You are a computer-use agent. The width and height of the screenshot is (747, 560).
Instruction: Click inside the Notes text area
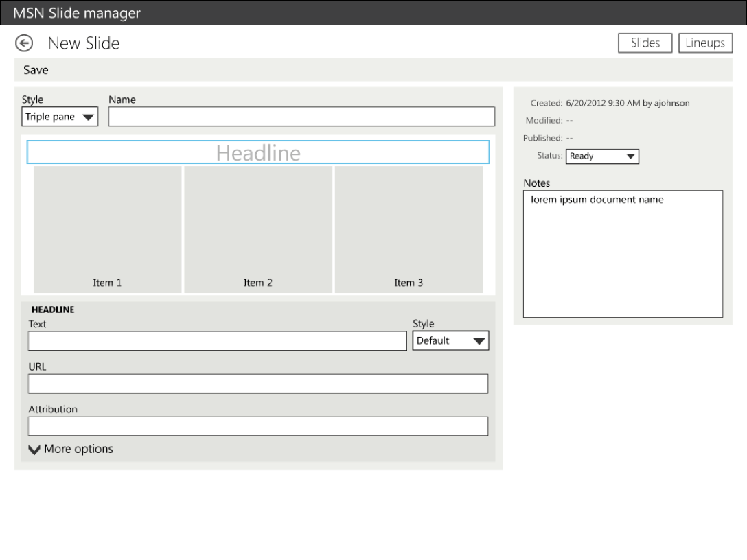[x=623, y=254]
